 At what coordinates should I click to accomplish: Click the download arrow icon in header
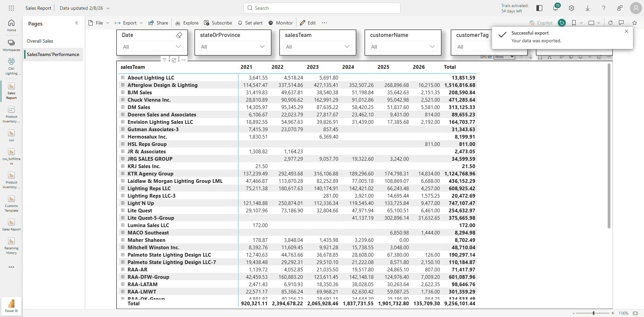pyautogui.click(x=588, y=8)
